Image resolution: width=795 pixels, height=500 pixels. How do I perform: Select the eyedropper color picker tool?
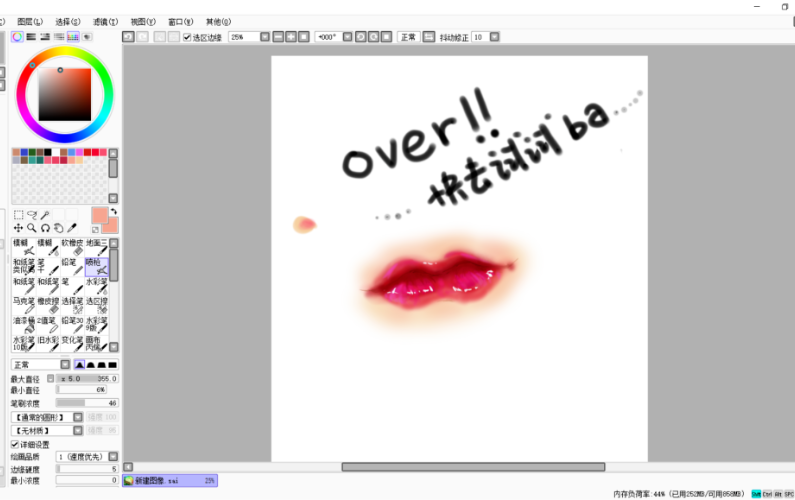pos(72,228)
